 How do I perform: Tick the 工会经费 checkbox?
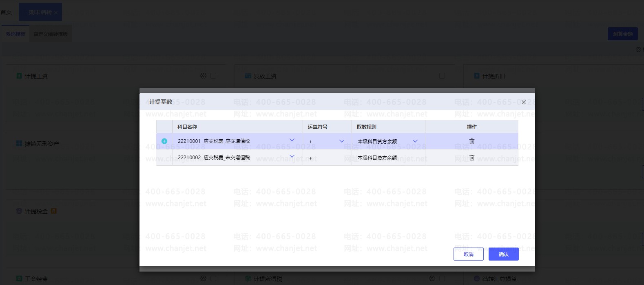point(213,278)
